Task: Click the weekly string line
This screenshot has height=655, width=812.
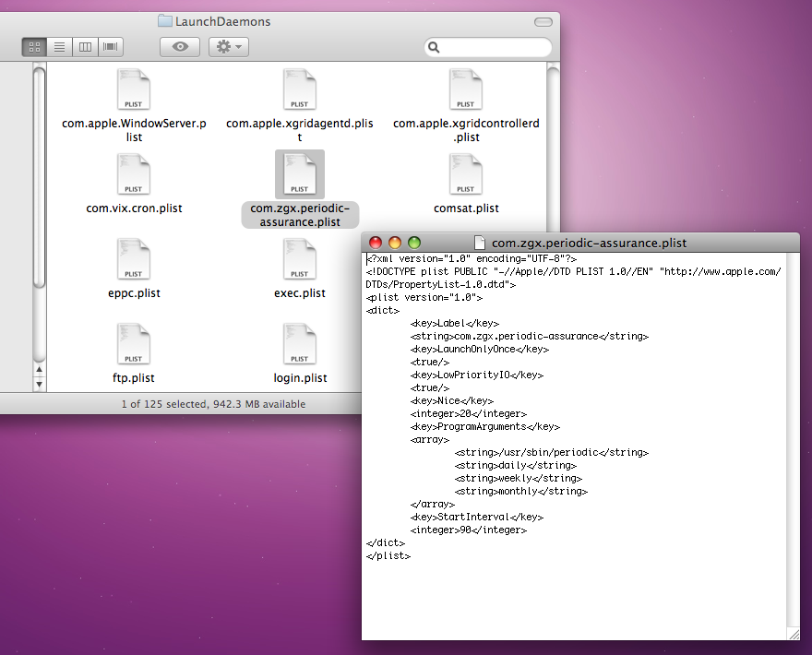Action: 519,479
